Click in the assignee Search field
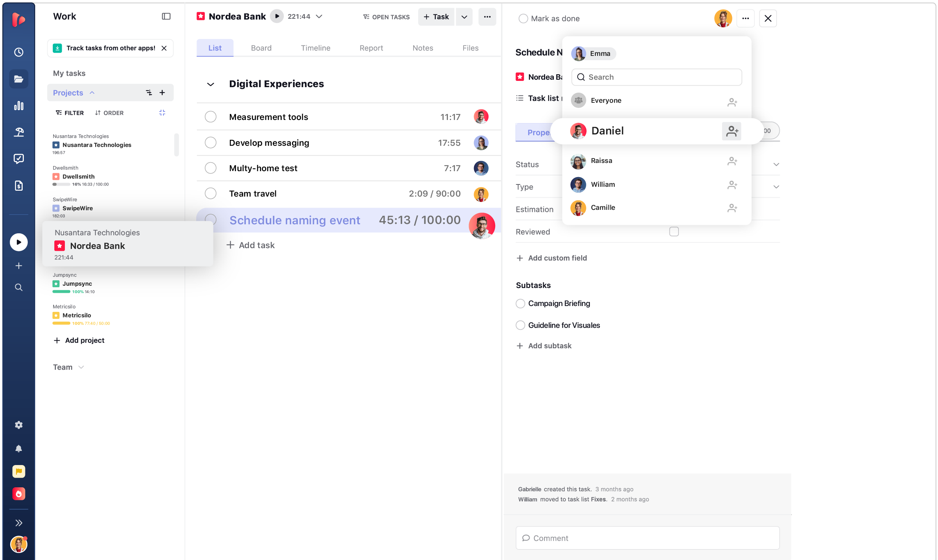The image size is (938, 560). click(657, 77)
